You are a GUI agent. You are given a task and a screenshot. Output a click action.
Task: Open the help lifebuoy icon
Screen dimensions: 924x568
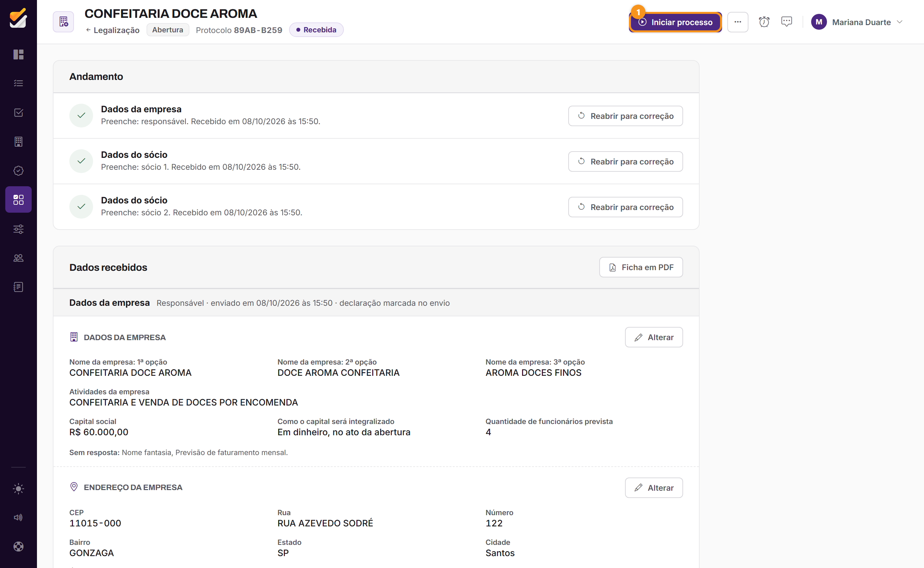coord(18,546)
